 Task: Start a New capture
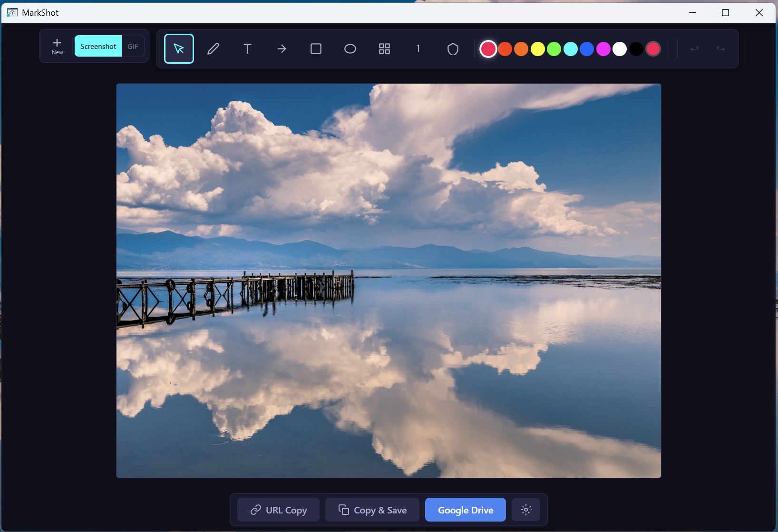click(x=57, y=46)
